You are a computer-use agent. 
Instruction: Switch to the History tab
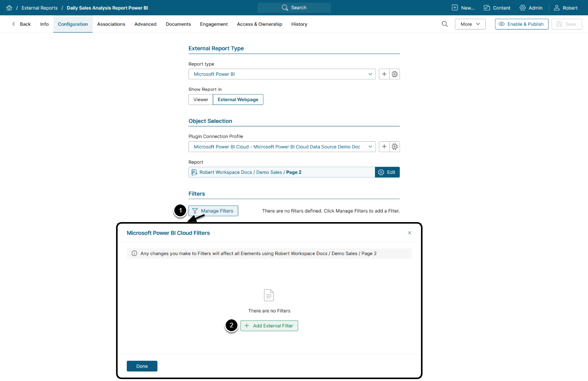pos(299,24)
